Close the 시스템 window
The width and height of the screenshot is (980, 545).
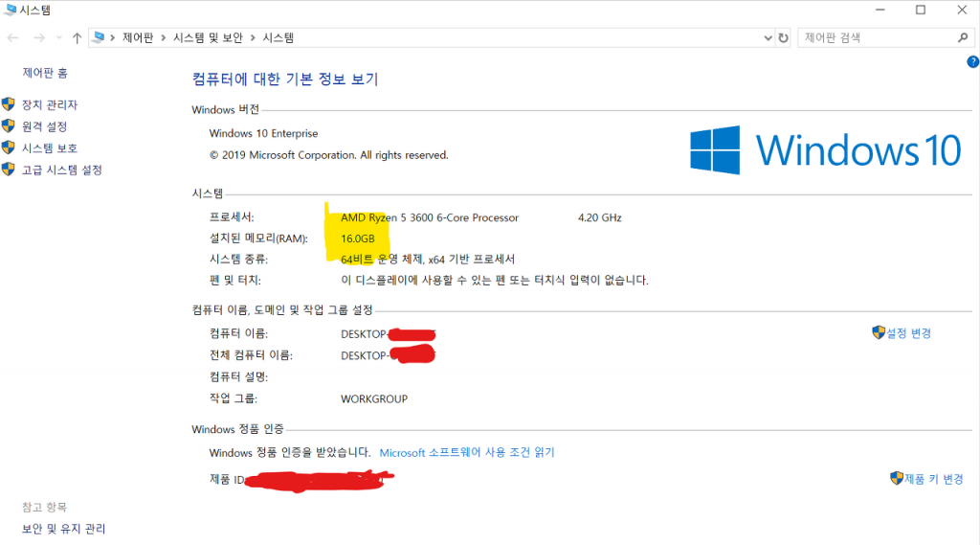click(962, 10)
